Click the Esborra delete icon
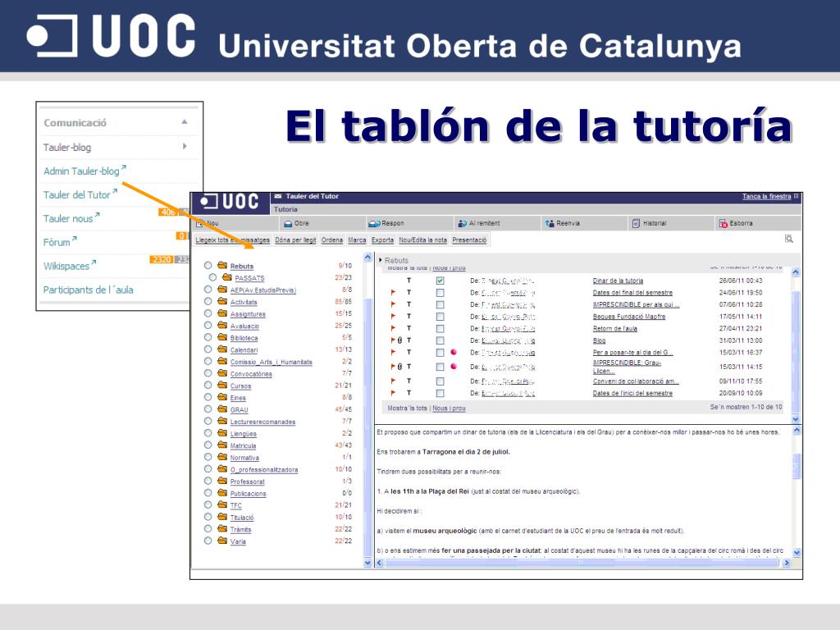This screenshot has height=630, width=840. (x=724, y=223)
